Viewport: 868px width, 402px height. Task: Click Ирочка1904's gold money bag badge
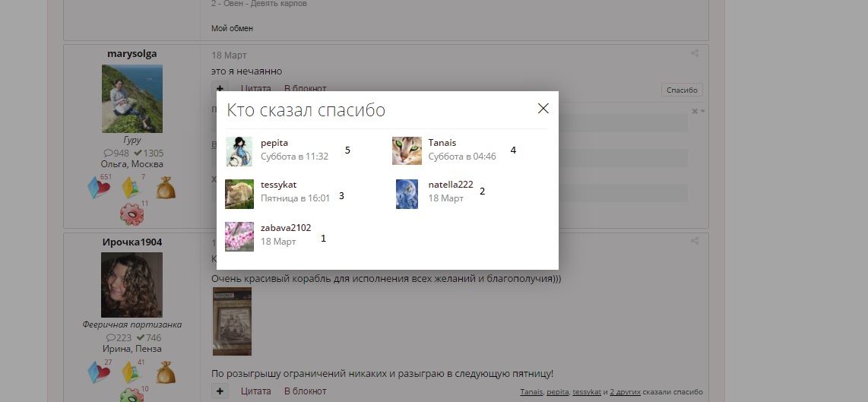coord(166,372)
